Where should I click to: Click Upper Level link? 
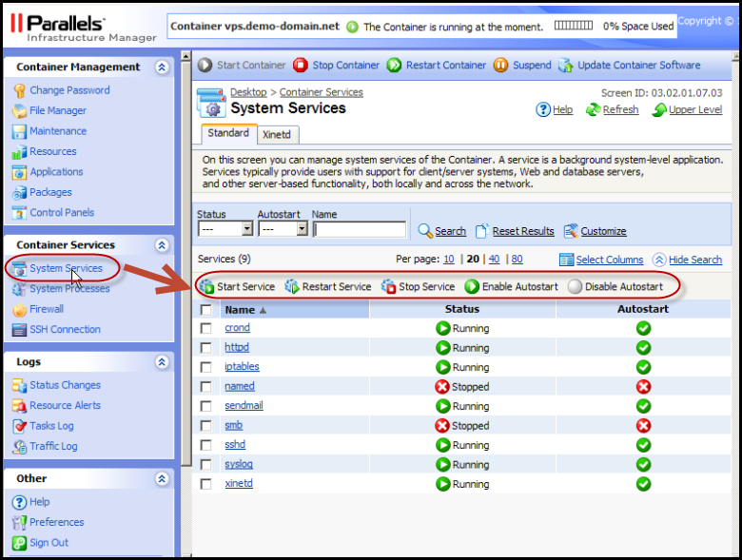tap(695, 109)
